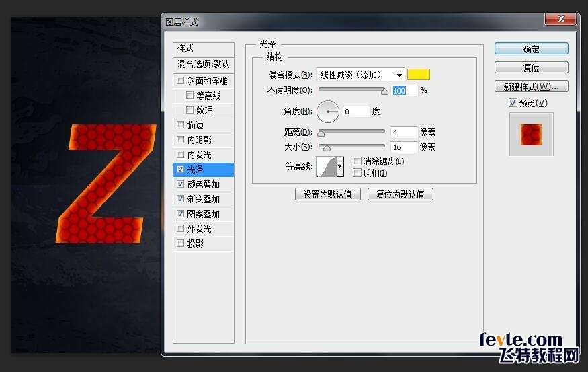Click the opacity value field showing 100
This screenshot has height=372, width=588.
[x=405, y=90]
